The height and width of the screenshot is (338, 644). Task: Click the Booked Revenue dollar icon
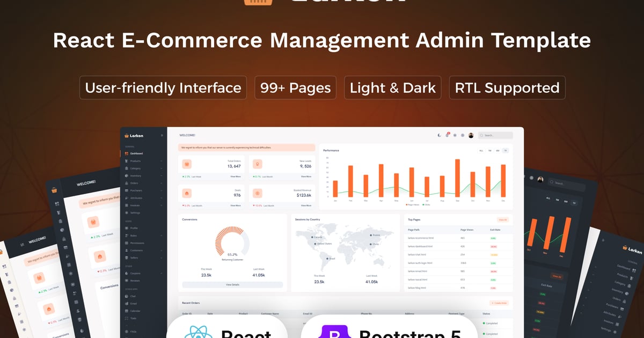click(x=257, y=193)
